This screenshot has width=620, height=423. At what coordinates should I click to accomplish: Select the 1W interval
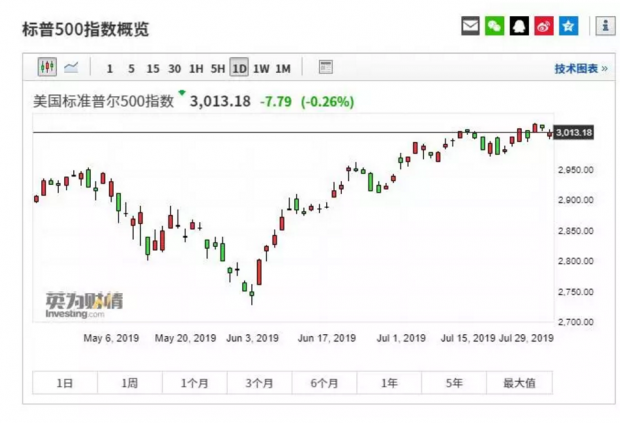tap(261, 69)
